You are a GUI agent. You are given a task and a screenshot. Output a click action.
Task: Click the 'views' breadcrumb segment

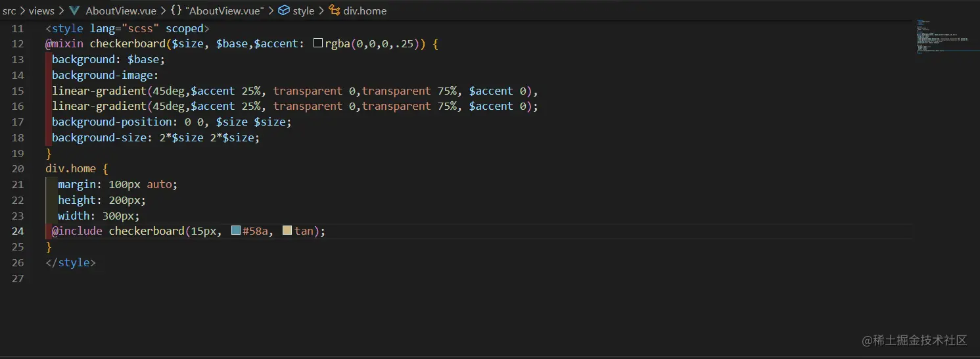pyautogui.click(x=41, y=11)
